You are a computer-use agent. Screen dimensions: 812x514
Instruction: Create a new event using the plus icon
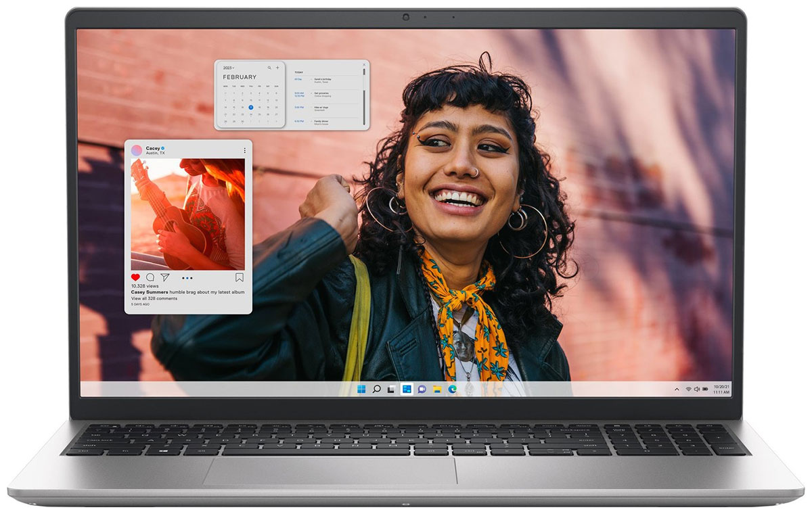point(277,68)
